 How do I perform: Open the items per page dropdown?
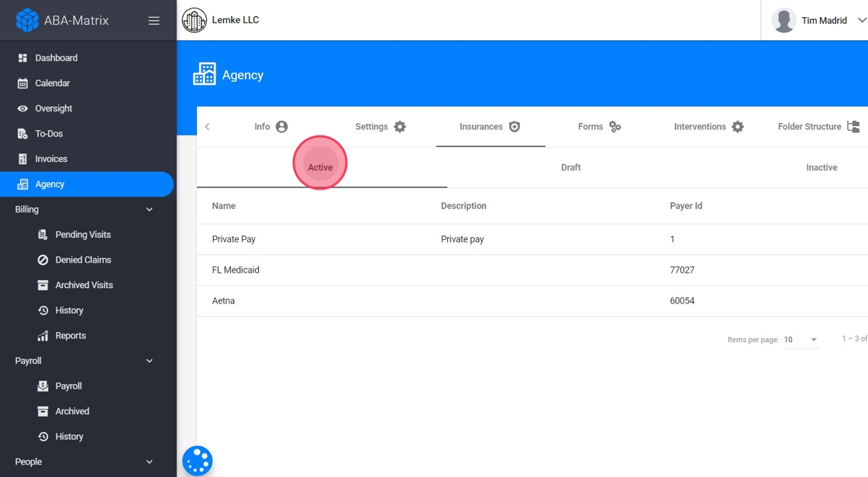pyautogui.click(x=801, y=339)
